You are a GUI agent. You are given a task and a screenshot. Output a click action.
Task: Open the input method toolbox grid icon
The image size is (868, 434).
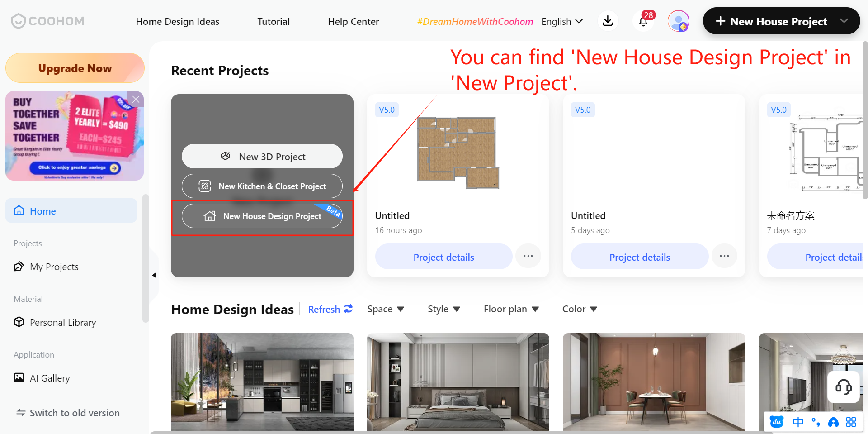851,422
